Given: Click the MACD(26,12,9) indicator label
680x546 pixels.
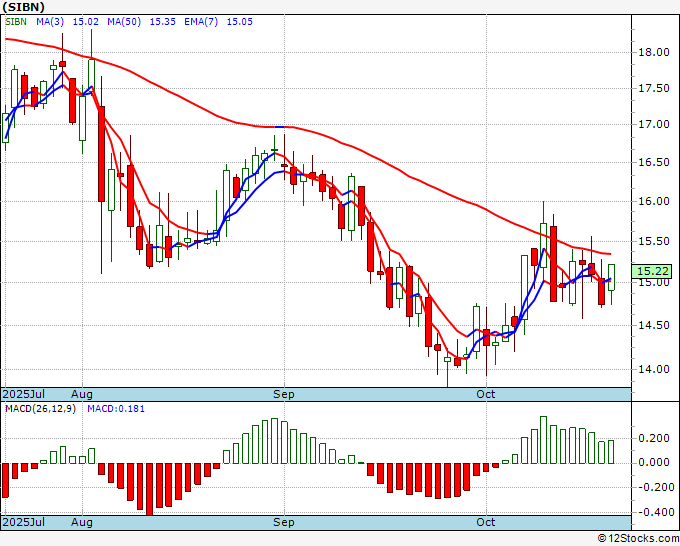Looking at the screenshot, I should click(40, 409).
